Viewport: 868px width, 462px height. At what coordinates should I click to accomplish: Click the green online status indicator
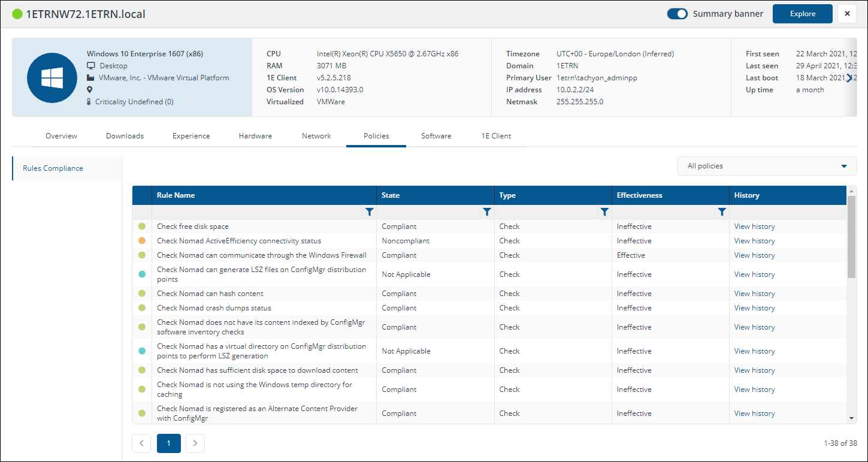click(x=17, y=14)
